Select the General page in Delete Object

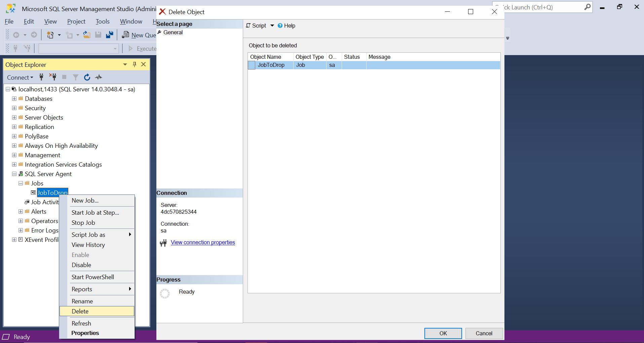point(173,32)
